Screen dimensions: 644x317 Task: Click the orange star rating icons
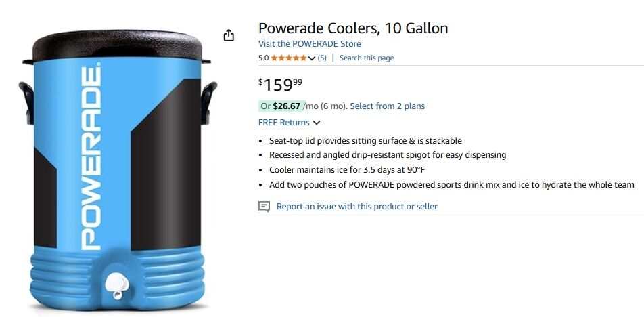289,58
